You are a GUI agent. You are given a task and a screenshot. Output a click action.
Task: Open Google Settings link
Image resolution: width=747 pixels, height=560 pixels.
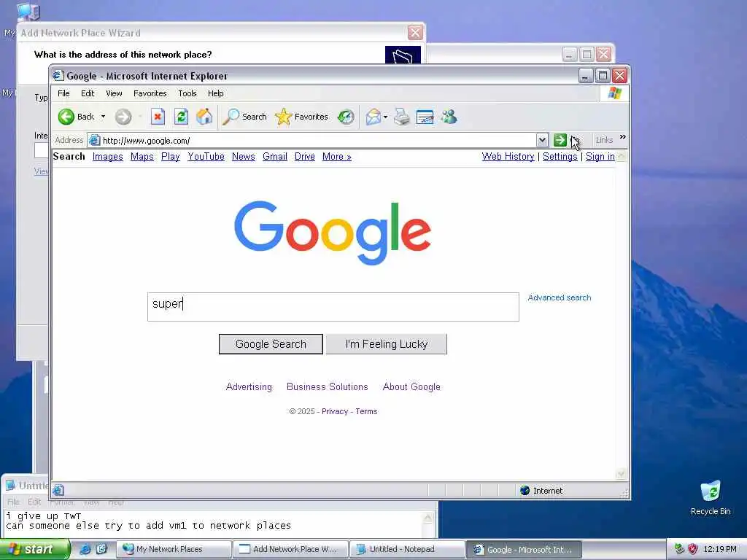tap(560, 157)
